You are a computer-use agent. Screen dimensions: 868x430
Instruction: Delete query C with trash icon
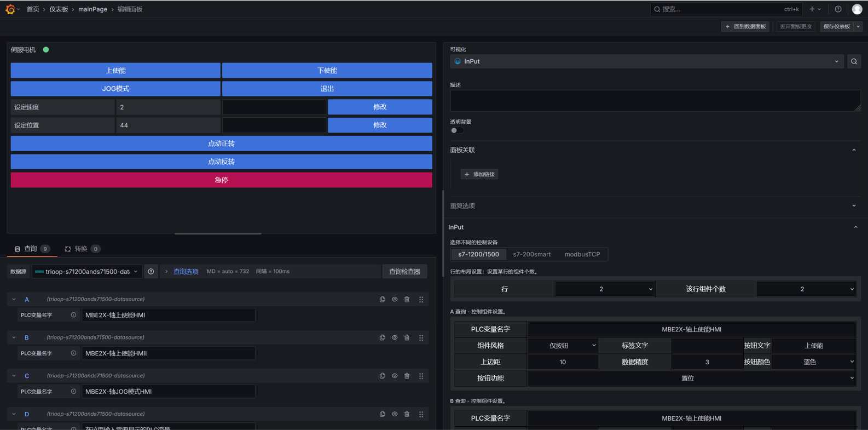tap(407, 376)
